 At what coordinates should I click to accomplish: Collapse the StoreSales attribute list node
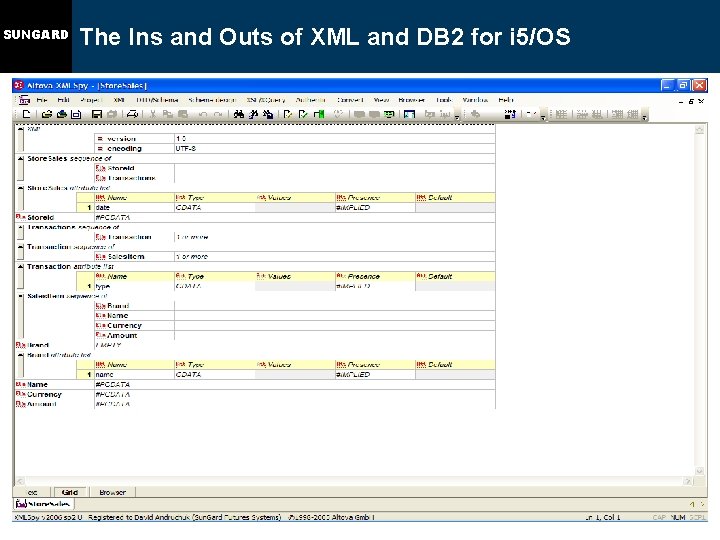click(21, 188)
